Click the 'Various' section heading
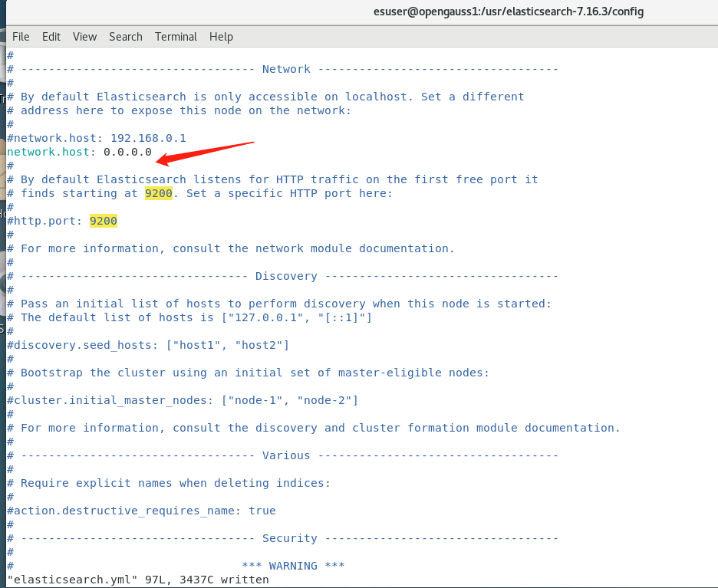The width and height of the screenshot is (718, 588). [x=286, y=455]
